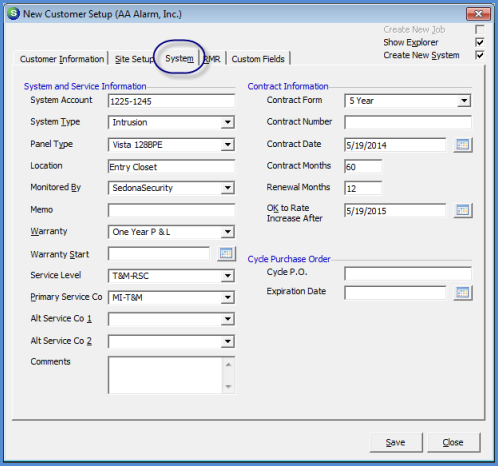Image resolution: width=498 pixels, height=466 pixels.
Task: Expand the System Type dropdown
Action: coord(228,122)
